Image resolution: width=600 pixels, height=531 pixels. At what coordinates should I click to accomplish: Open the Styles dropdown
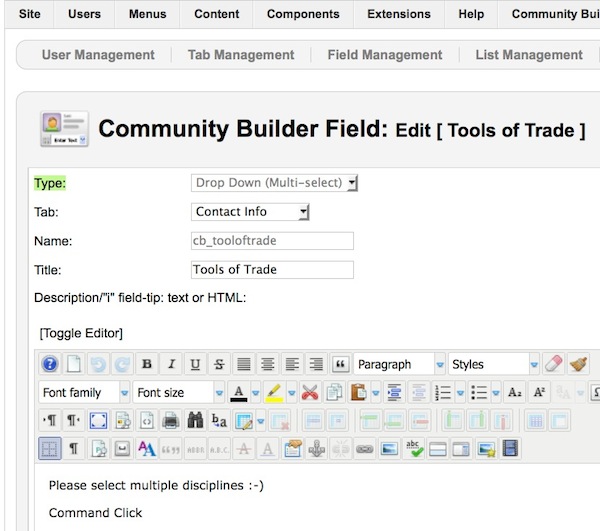[494, 364]
